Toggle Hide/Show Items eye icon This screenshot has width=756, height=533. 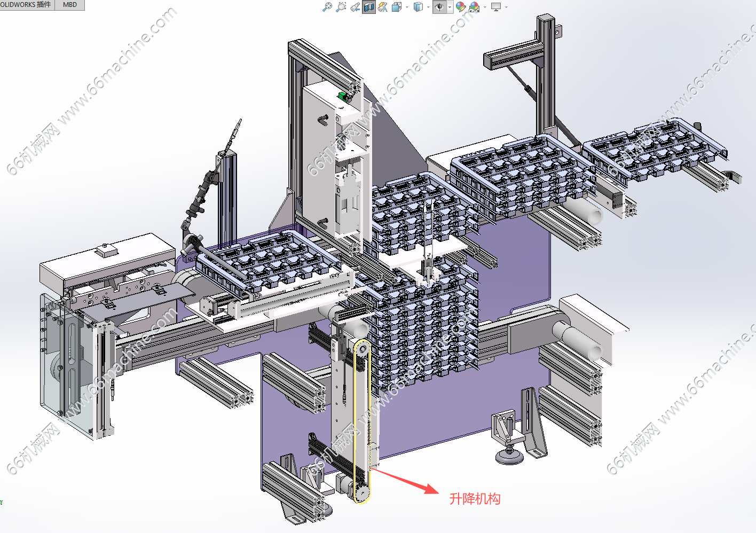click(439, 7)
